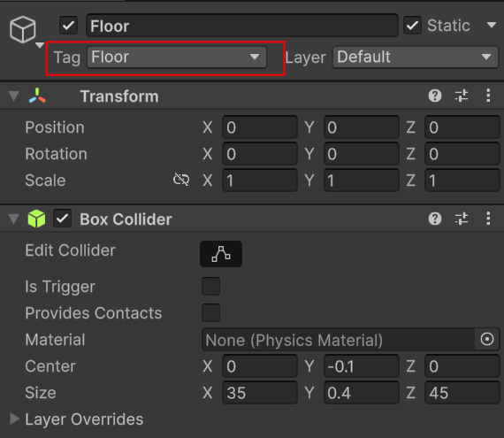This screenshot has width=504, height=438.
Task: Click the Edit Collider button
Action: 221,254
